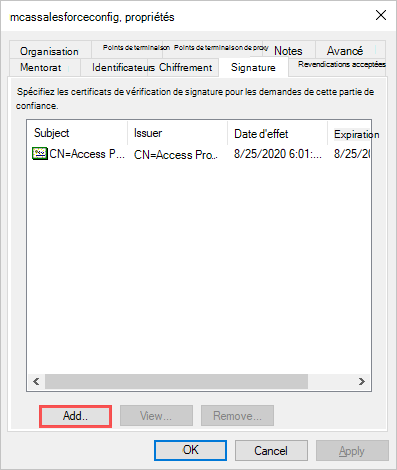Click the View... button
The width and height of the screenshot is (397, 470).
click(x=156, y=416)
